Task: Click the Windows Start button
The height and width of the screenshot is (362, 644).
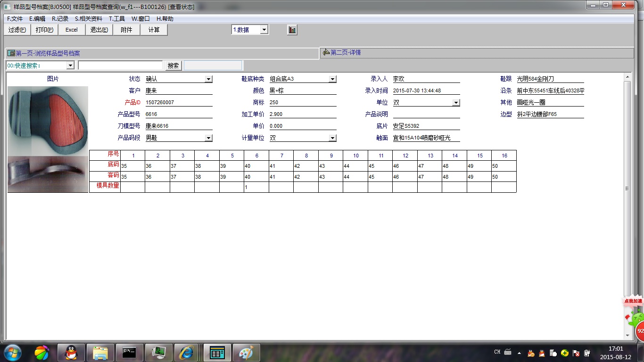Action: click(12, 353)
